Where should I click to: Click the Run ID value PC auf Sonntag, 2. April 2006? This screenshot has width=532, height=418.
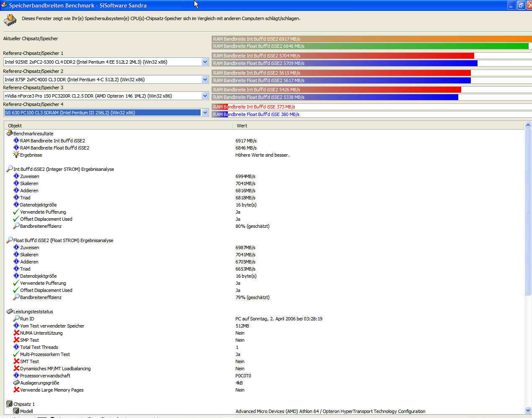point(279,319)
